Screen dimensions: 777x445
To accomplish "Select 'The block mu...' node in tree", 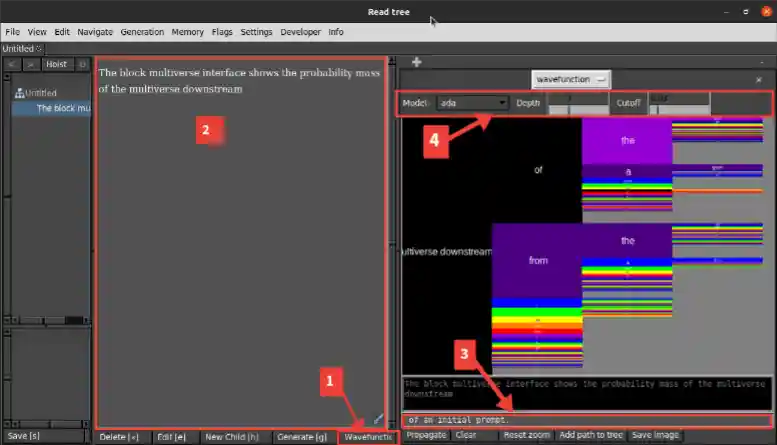I will click(x=62, y=108).
